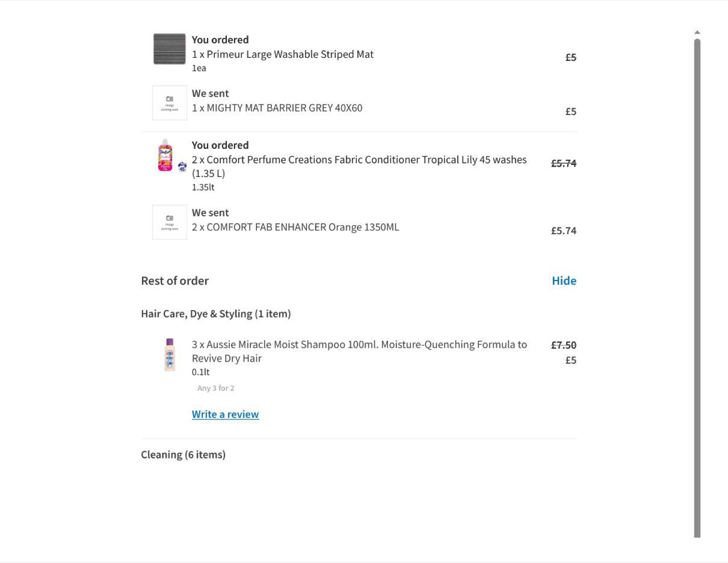Click the struck-through £7.50 price
The width and height of the screenshot is (728, 563).
click(564, 345)
